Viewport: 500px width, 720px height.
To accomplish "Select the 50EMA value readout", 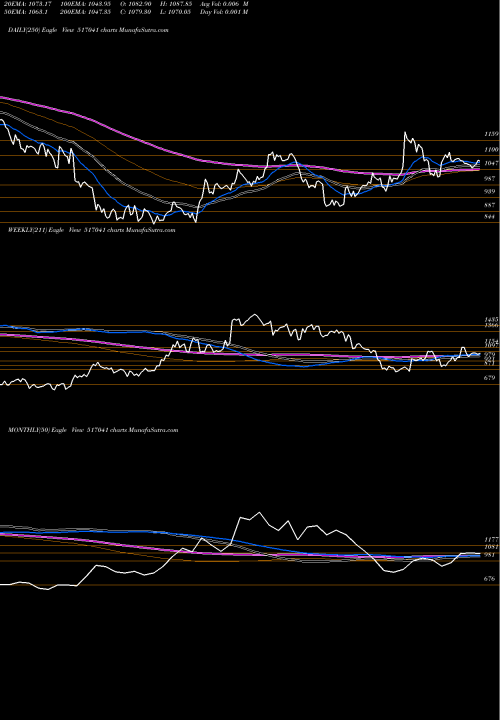I will pos(26,12).
